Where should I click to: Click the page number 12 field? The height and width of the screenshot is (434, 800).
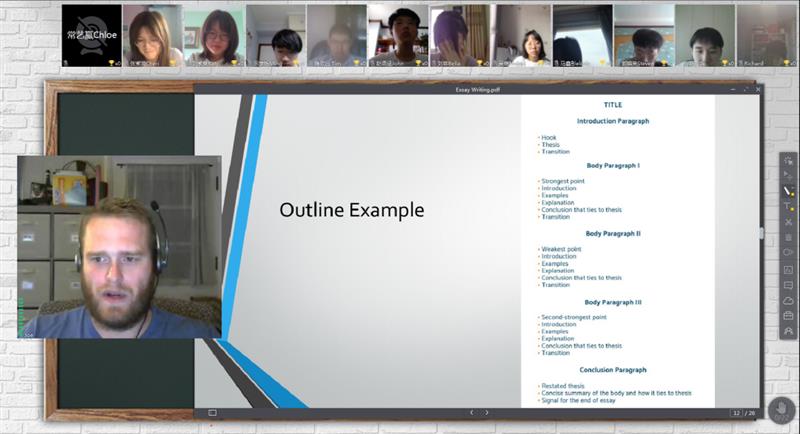click(737, 412)
